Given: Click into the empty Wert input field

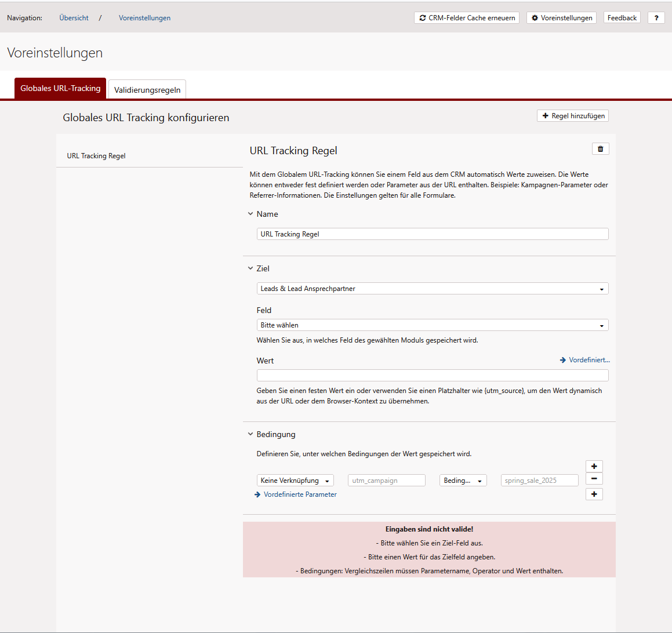Looking at the screenshot, I should (432, 376).
